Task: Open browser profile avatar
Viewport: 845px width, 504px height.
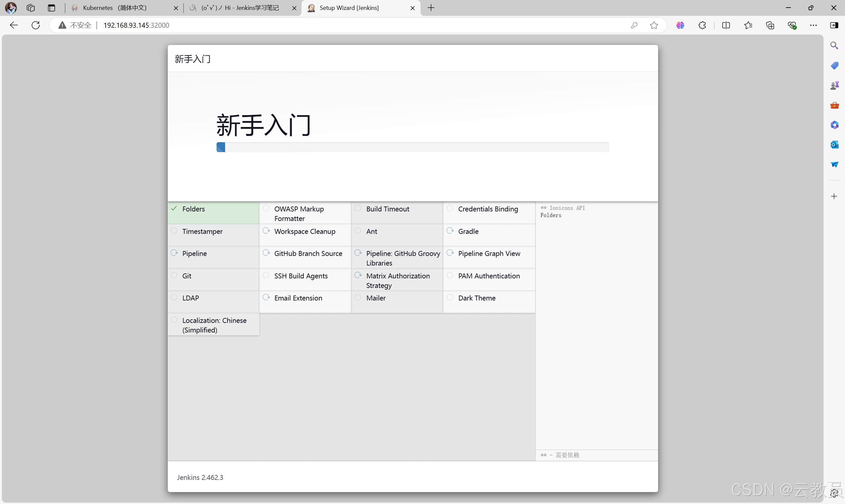Action: click(11, 8)
